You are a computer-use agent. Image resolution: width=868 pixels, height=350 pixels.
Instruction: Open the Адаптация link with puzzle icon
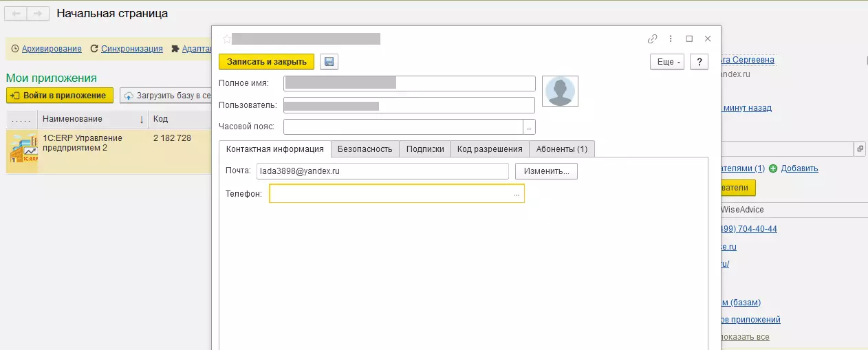(196, 49)
